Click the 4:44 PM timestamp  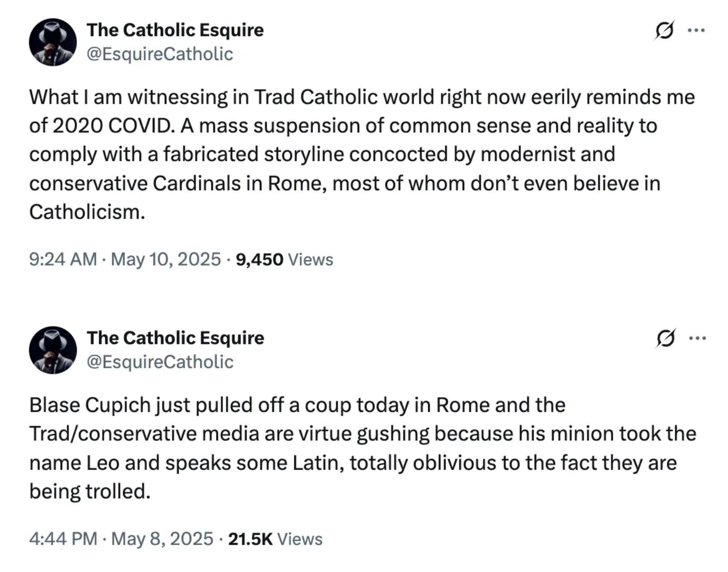pos(63,539)
